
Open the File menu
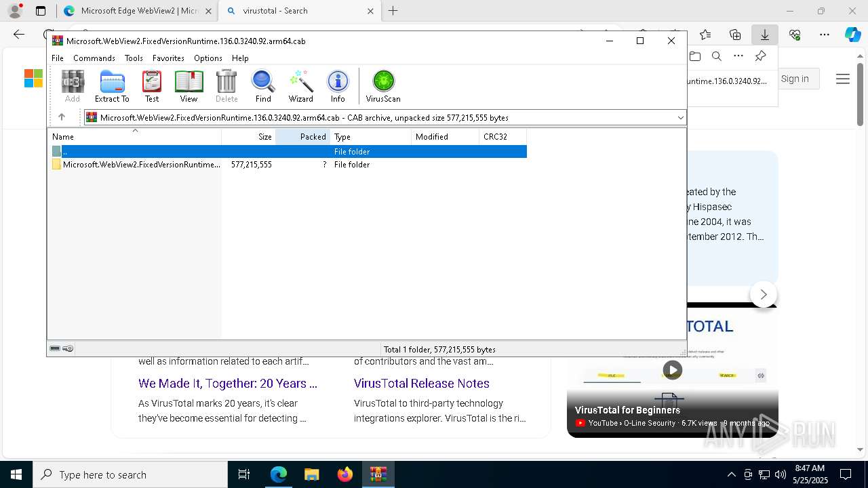[58, 58]
